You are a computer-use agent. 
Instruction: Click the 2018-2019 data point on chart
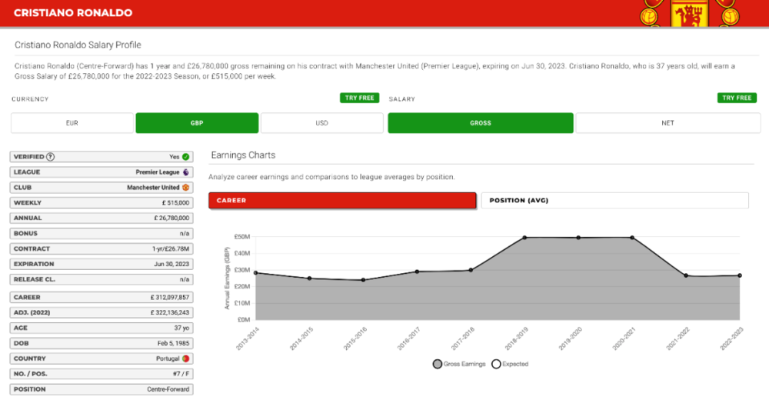(x=525, y=238)
